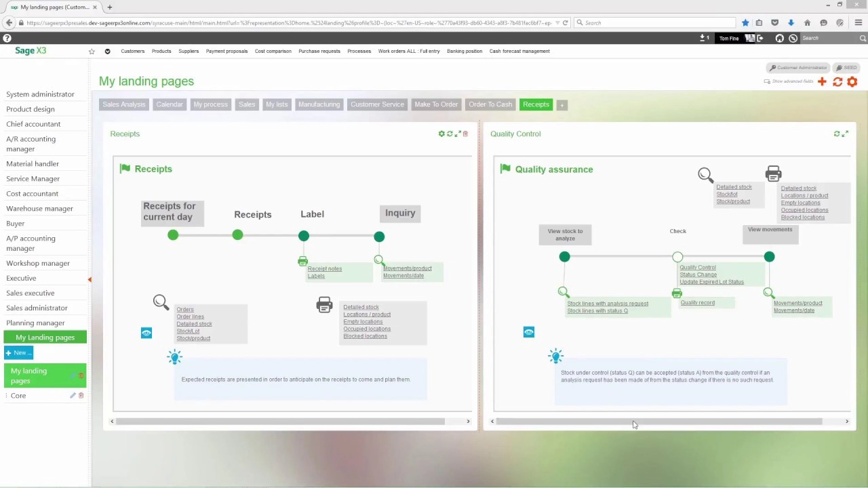Toggle the blue eye icon in Receipts
This screenshot has width=868, height=488.
146,333
